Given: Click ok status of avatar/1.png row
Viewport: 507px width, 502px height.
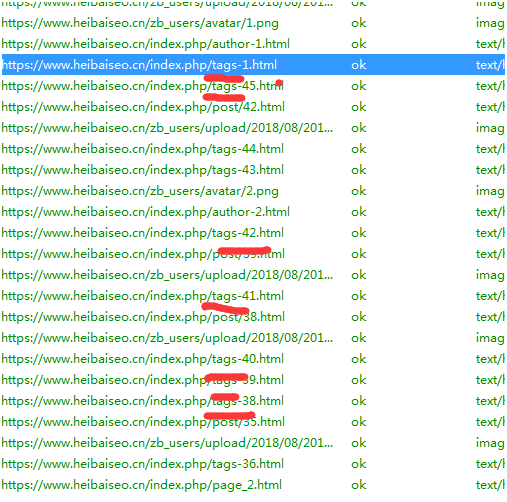Looking at the screenshot, I should tap(359, 23).
